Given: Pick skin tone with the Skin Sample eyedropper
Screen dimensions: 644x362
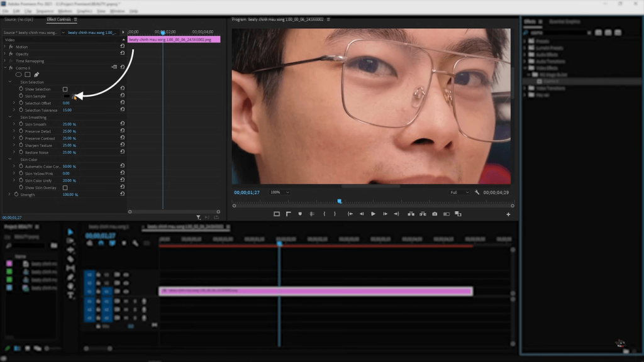Looking at the screenshot, I should pyautogui.click(x=74, y=96).
